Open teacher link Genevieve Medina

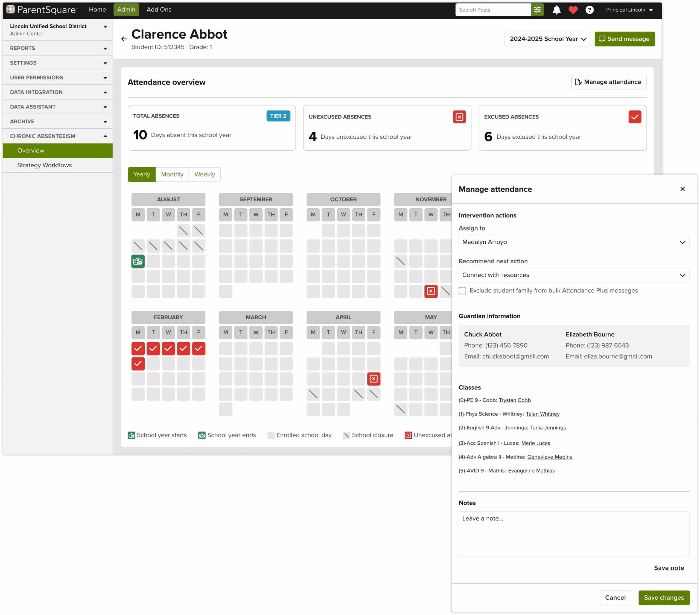549,457
